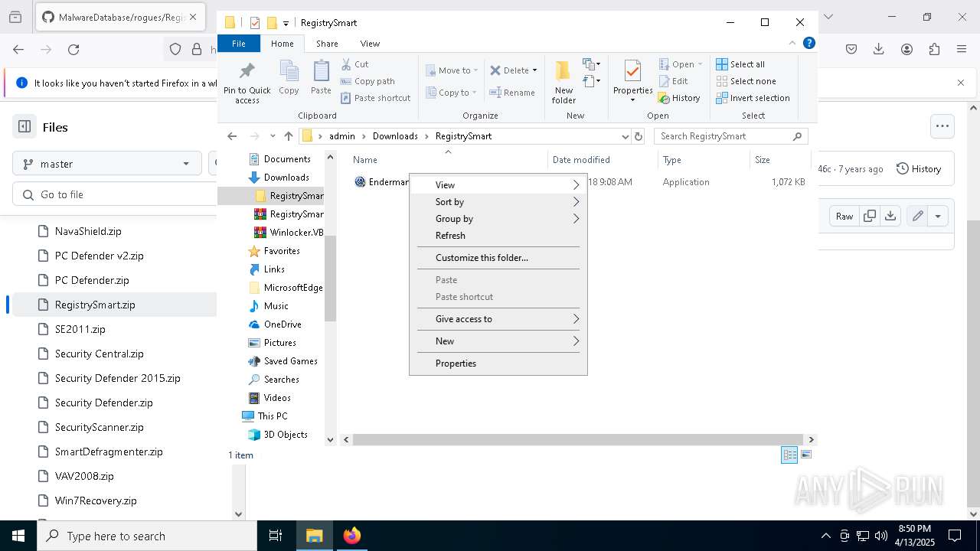
Task: Click the Raw button on GitHub
Action: click(844, 216)
